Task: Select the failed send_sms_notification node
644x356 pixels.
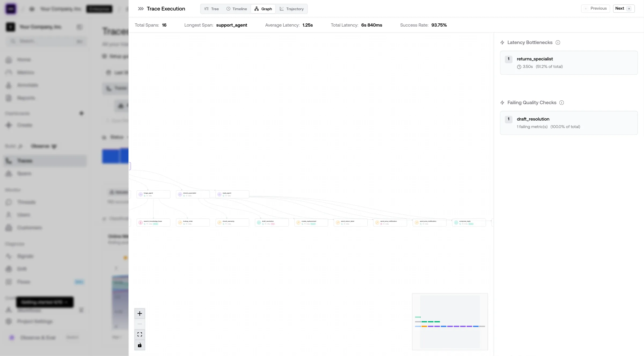Action: pos(390,223)
